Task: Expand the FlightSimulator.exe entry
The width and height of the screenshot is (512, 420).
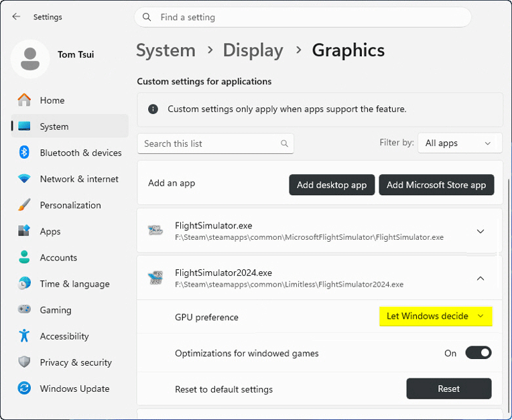Action: (x=480, y=231)
